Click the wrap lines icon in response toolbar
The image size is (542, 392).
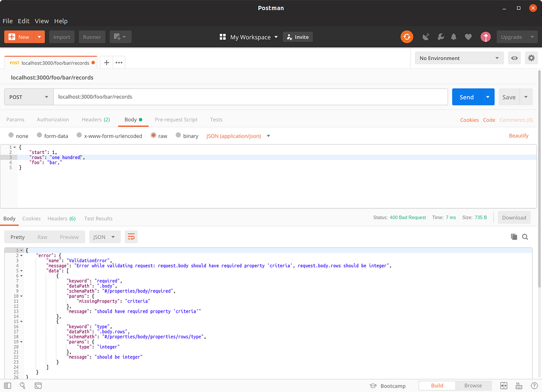(131, 237)
